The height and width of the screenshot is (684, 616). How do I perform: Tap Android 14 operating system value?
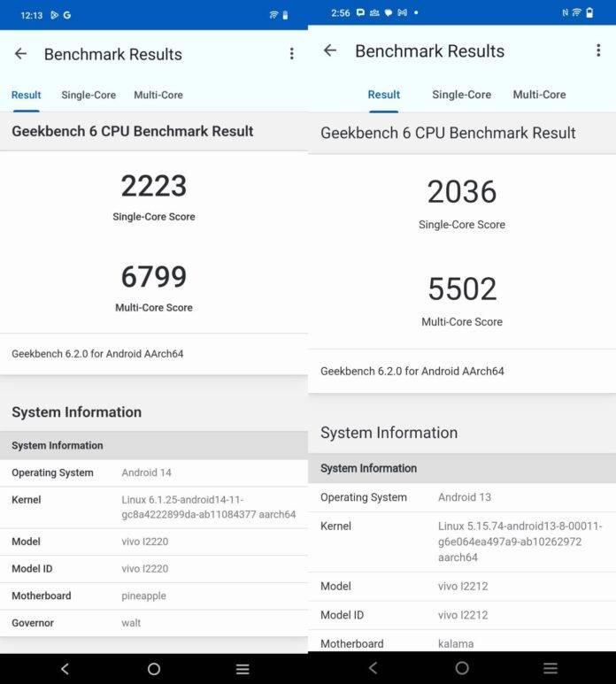point(147,473)
